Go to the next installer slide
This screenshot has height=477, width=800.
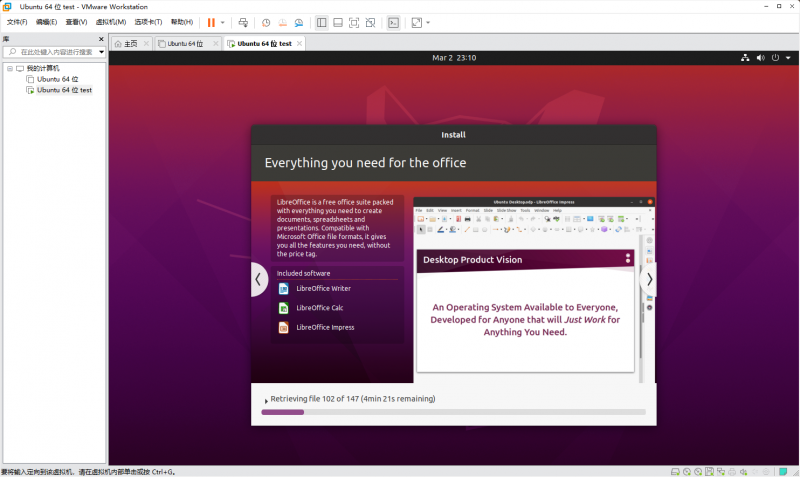649,280
